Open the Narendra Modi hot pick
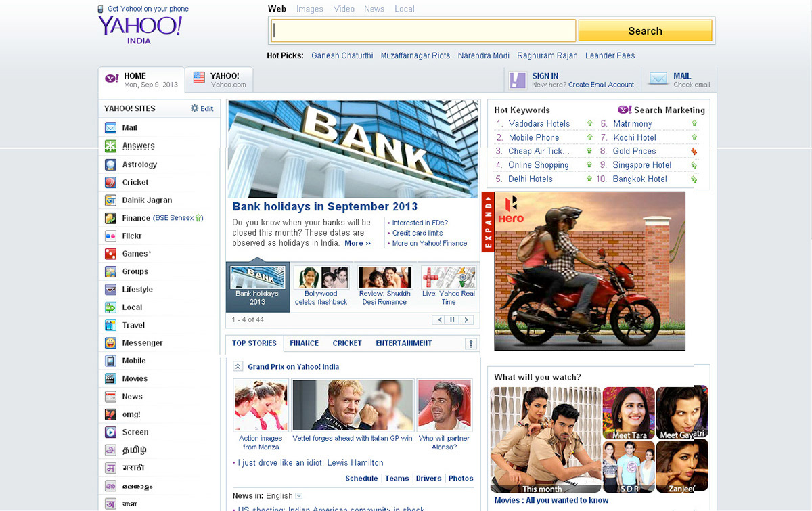Viewport: 812px width, 511px height. point(484,55)
